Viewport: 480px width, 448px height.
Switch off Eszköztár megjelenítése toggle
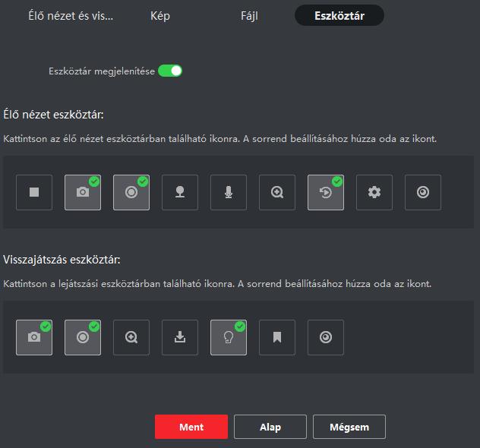click(x=170, y=71)
